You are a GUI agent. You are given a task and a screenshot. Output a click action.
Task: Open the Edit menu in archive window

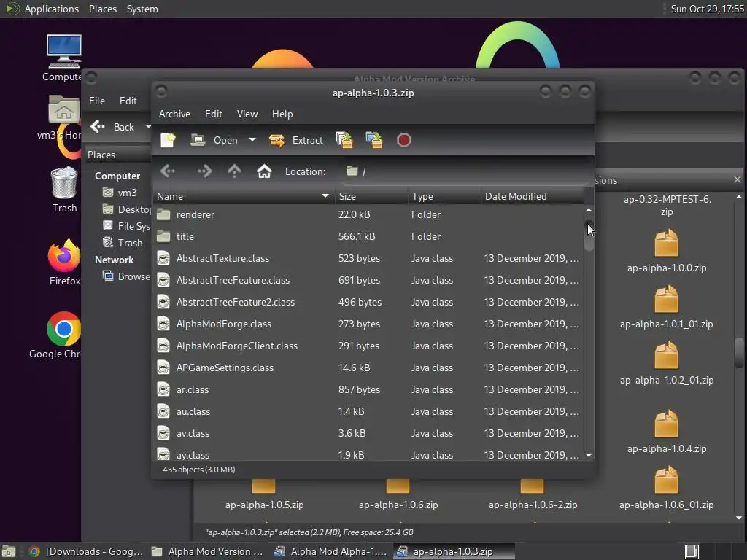pyautogui.click(x=214, y=114)
